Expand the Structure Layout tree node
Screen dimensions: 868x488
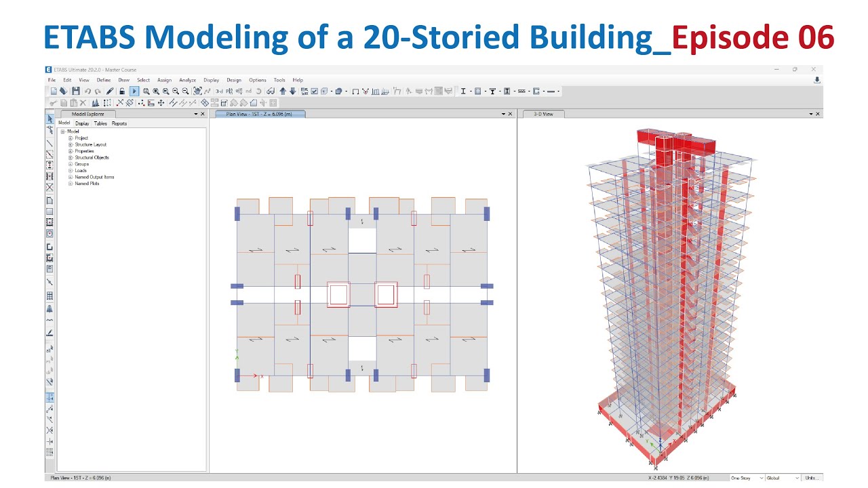[71, 144]
